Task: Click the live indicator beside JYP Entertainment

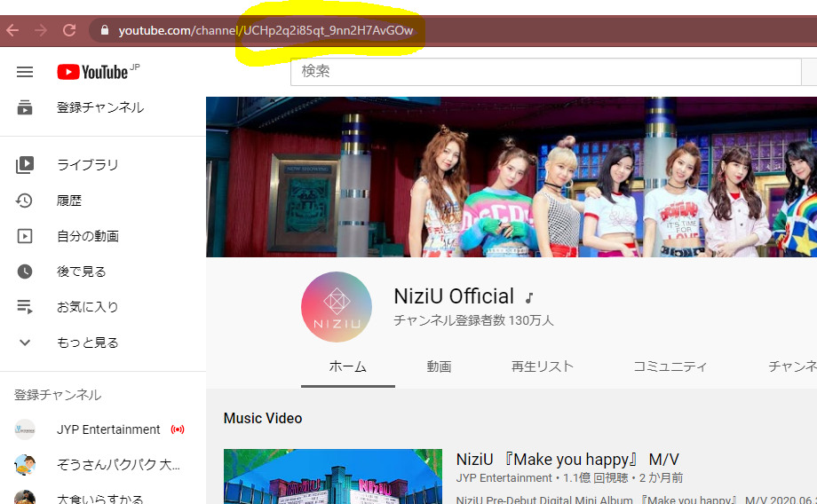Action: point(178,429)
